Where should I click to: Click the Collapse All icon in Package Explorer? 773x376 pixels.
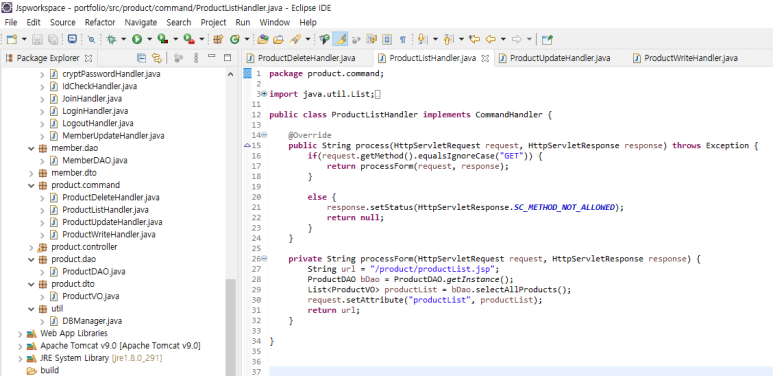(x=141, y=58)
